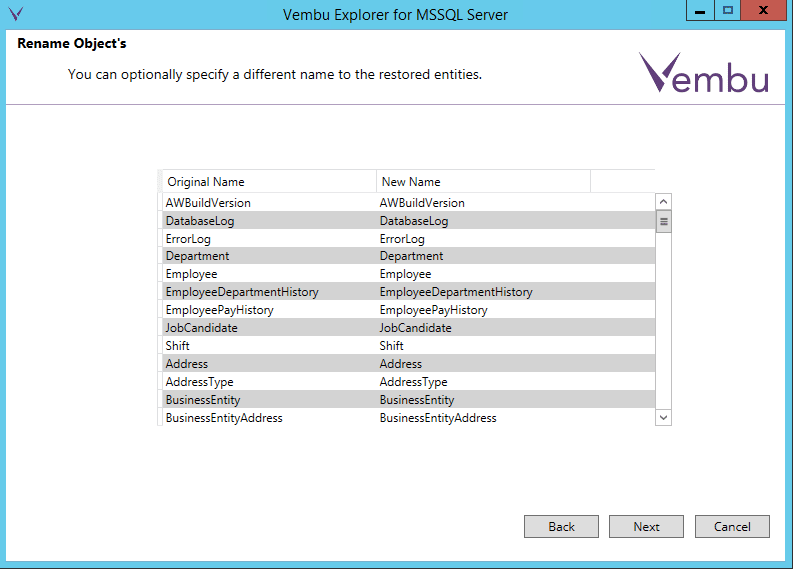Viewport: 793px width, 569px height.
Task: Click the Next button
Action: click(646, 527)
